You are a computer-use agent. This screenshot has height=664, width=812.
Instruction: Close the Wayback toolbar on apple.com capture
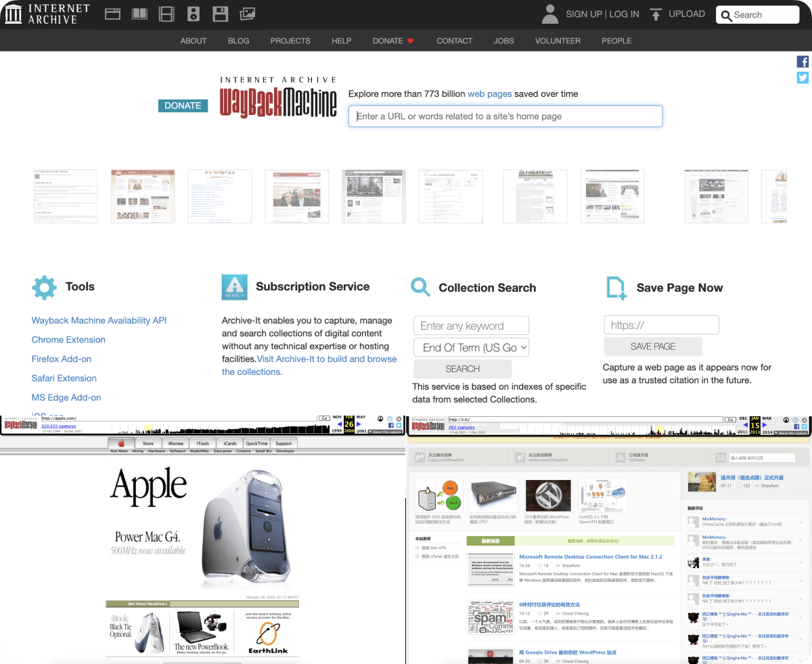tap(399, 419)
